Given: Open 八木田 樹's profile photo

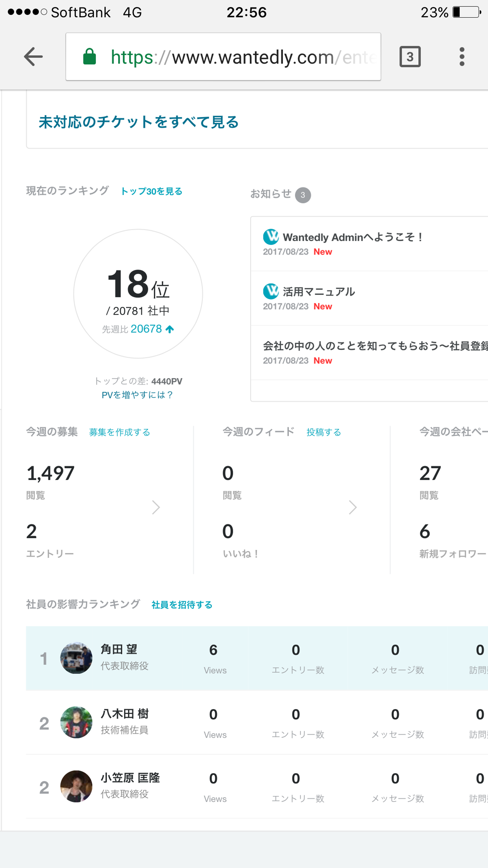Looking at the screenshot, I should tap(76, 722).
